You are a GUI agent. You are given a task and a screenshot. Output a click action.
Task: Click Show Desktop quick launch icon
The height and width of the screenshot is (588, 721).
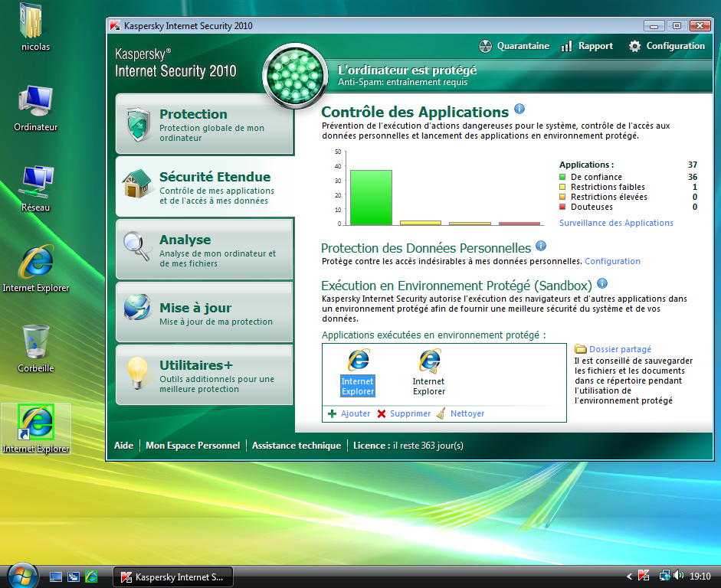pos(56,577)
